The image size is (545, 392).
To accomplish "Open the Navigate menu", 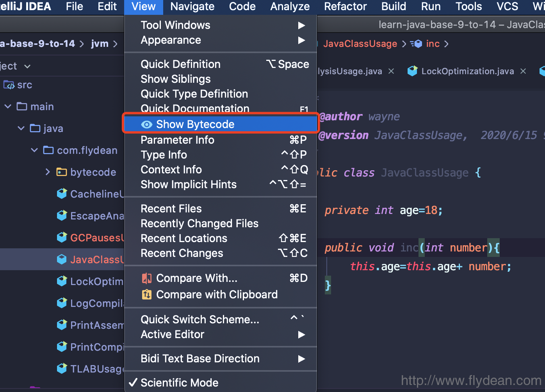I will click(192, 7).
